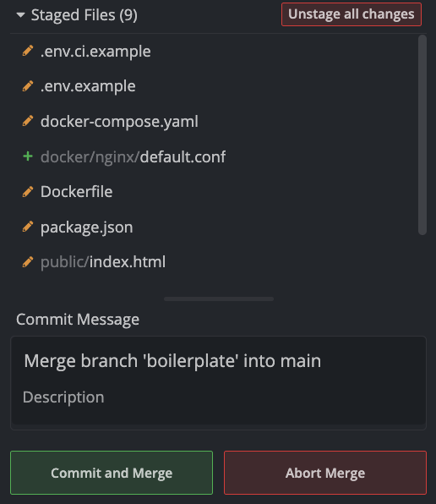This screenshot has height=504, width=436.
Task: Open package.json from the staged list
Action: click(87, 227)
